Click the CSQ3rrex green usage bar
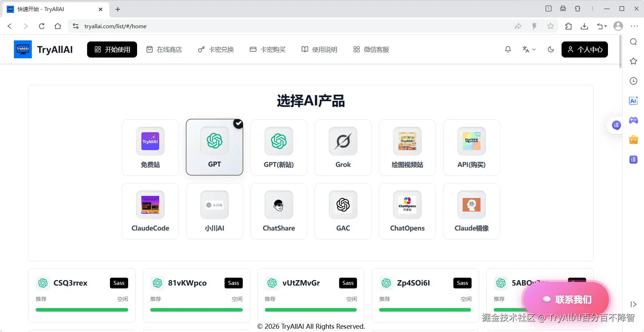Screen dimensions: 644x332 tap(82, 310)
